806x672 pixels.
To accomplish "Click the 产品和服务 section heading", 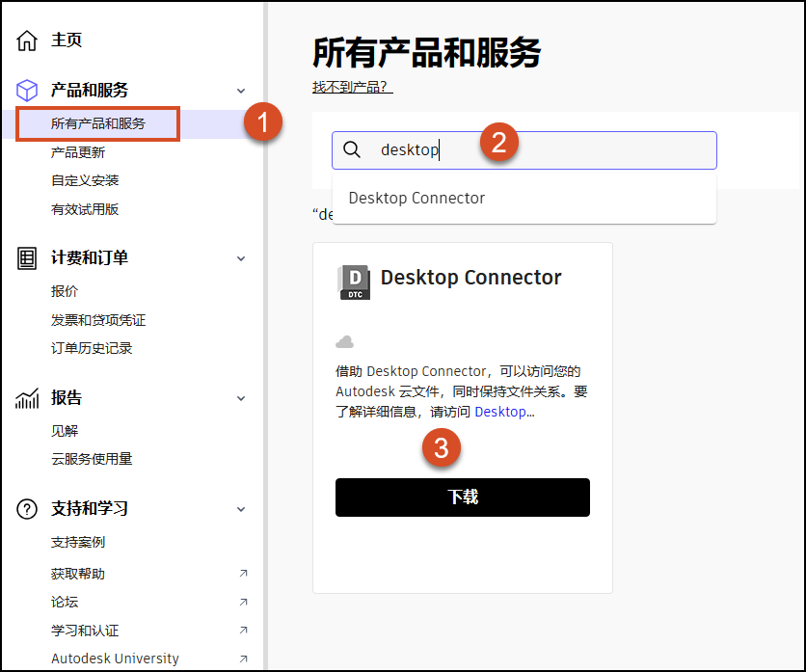I will (x=90, y=90).
